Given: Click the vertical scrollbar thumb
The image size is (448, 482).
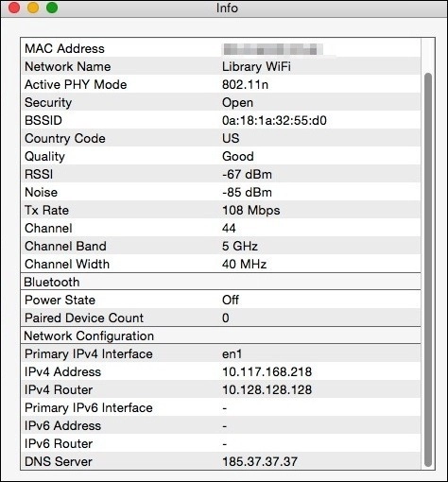Looking at the screenshot, I should [x=427, y=269].
